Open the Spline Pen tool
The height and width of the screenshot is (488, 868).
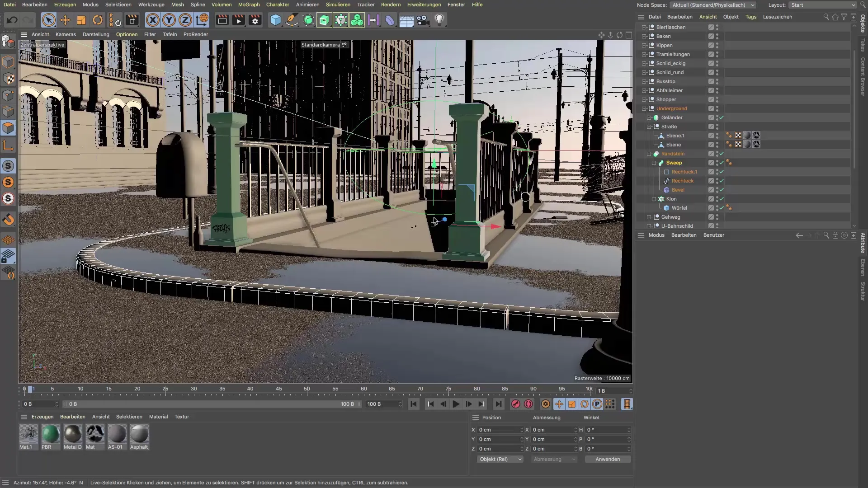pos(292,20)
